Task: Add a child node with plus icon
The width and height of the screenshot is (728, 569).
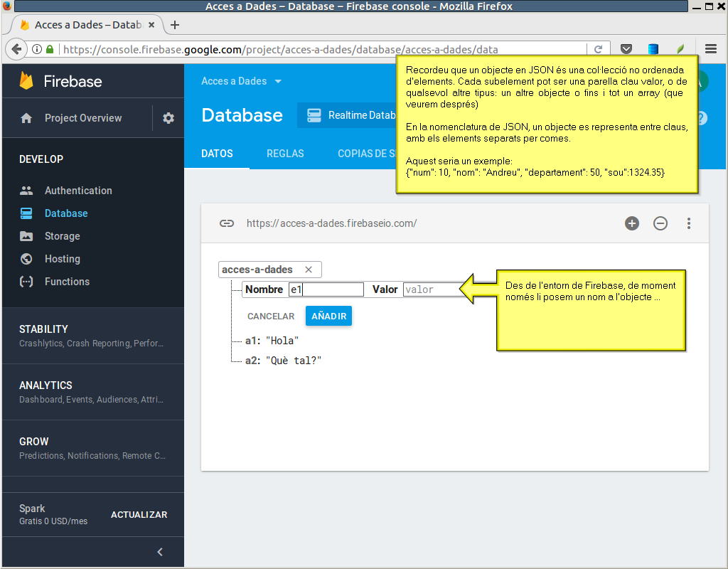Action: click(x=631, y=223)
